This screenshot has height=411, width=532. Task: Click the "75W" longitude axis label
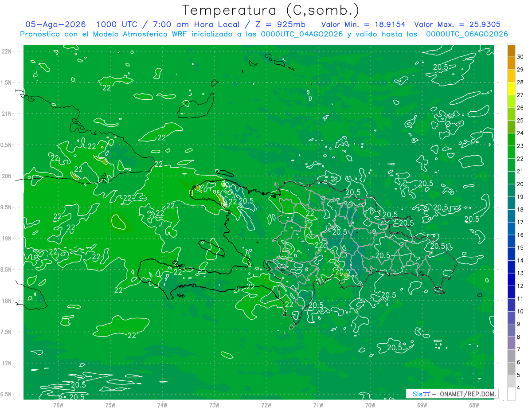click(x=110, y=405)
